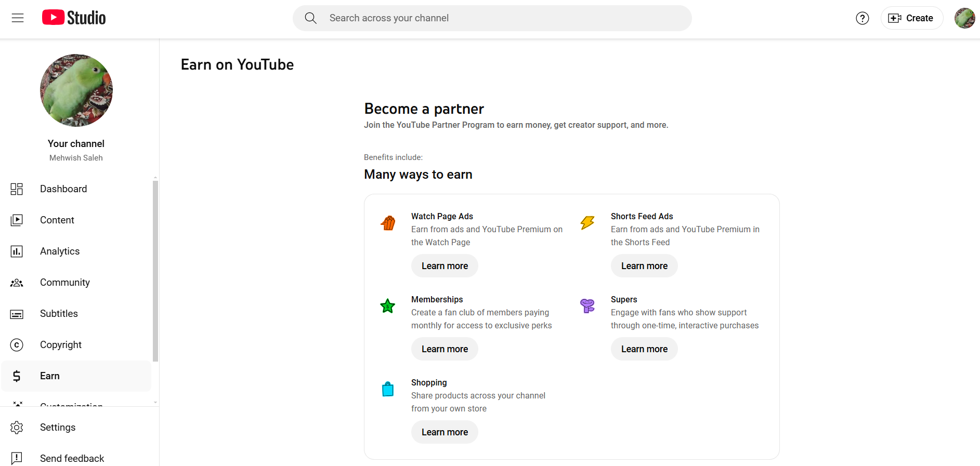Click the YouTube Studio logo
The height and width of the screenshot is (466, 980).
click(x=74, y=18)
